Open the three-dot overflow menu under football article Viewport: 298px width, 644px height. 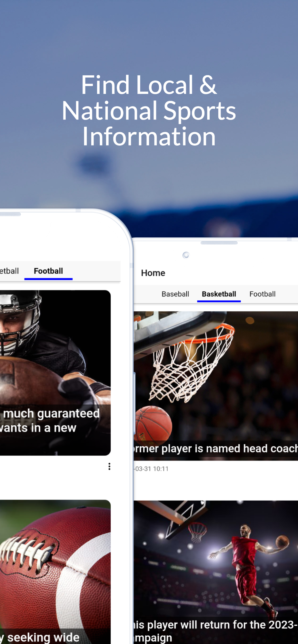coord(109,466)
